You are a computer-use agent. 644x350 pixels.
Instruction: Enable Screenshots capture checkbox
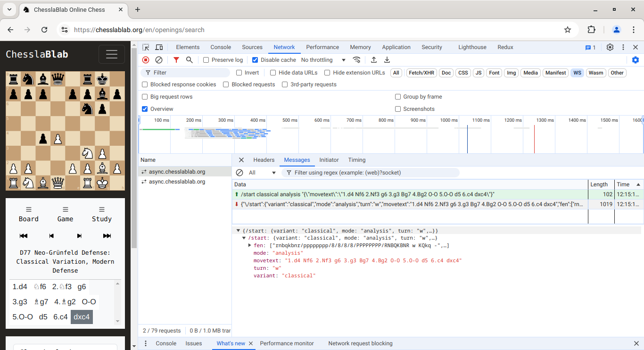[x=398, y=109]
